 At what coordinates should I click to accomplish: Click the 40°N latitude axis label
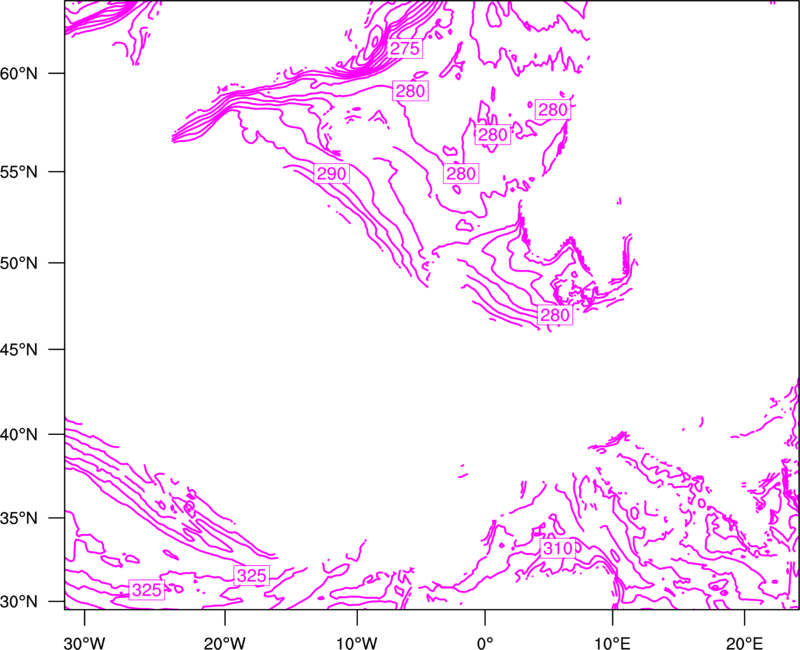19,434
